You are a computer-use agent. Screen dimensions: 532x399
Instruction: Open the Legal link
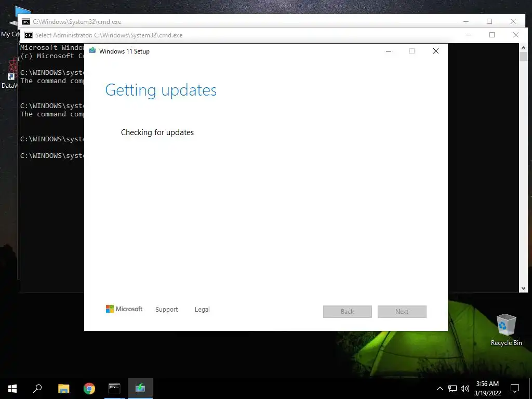[202, 310]
